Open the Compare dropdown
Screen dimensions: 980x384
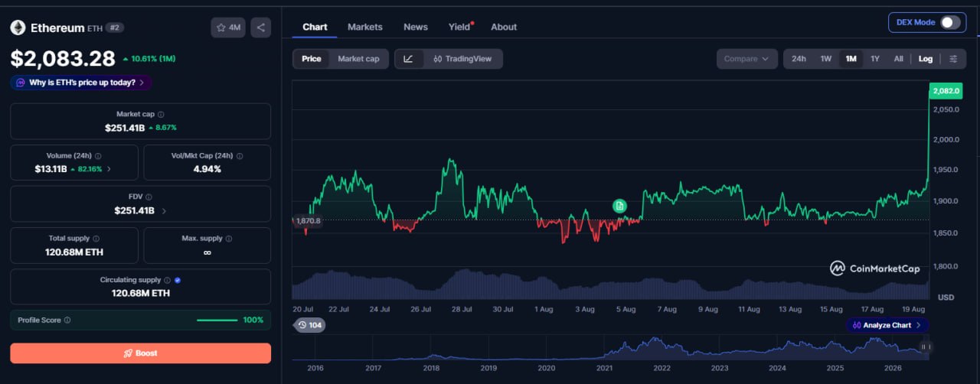[746, 59]
